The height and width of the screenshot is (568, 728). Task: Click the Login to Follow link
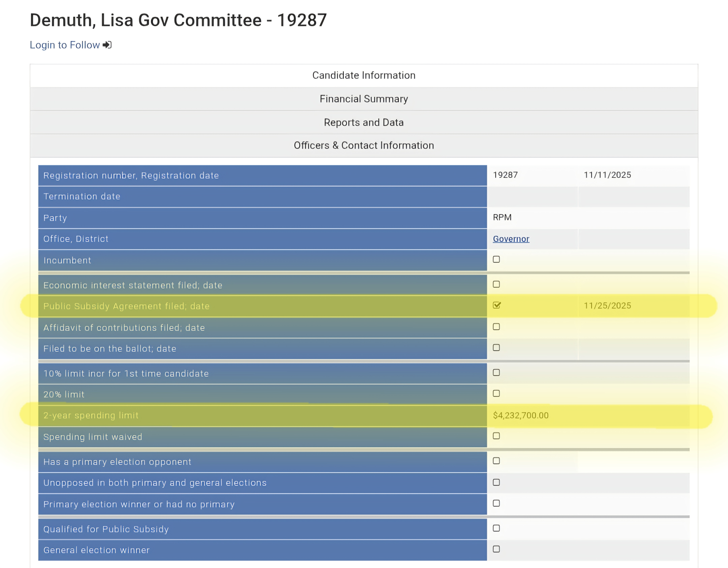65,45
